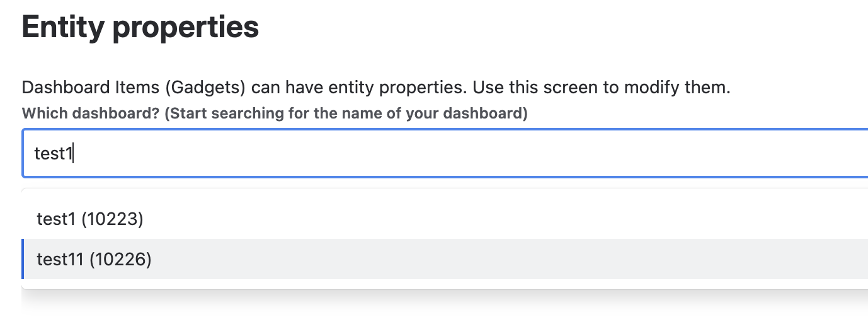Pick dashboard with ID 10226 from list

click(94, 259)
